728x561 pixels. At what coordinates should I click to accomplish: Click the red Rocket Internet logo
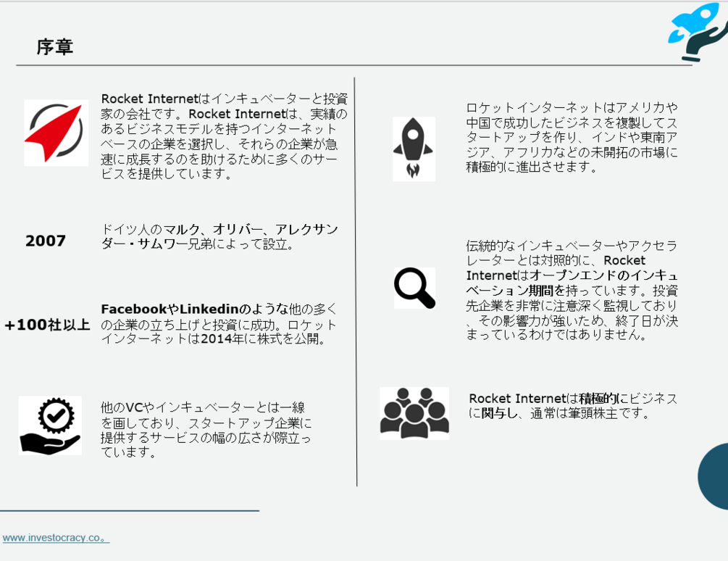coord(57,133)
